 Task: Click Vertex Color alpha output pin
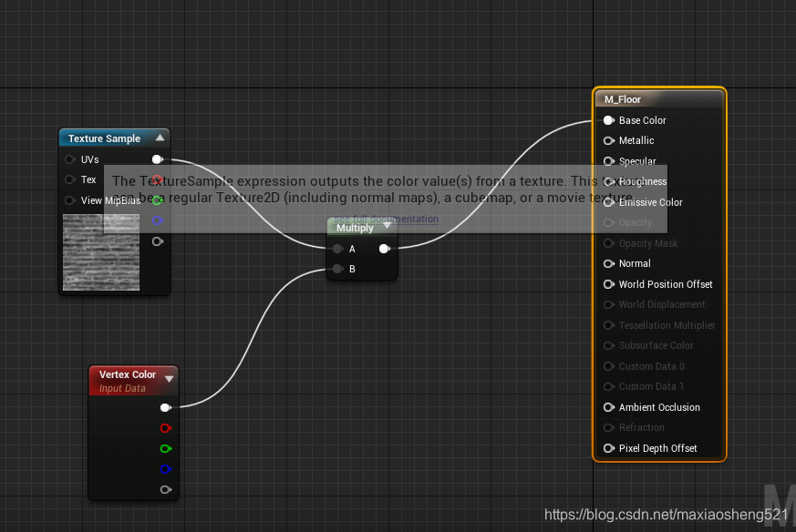pos(166,490)
